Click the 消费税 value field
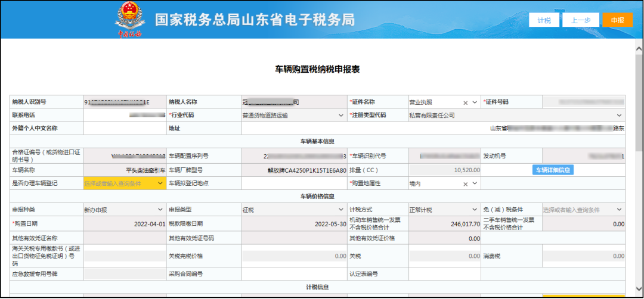The width and height of the screenshot is (644, 299). coord(583,256)
